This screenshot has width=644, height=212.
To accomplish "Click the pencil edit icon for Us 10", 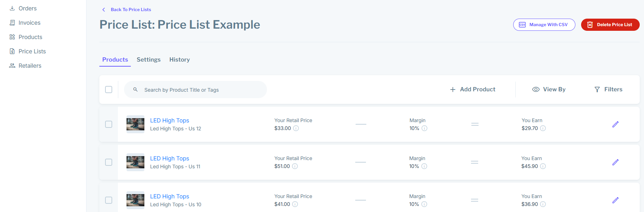I will pyautogui.click(x=615, y=200).
